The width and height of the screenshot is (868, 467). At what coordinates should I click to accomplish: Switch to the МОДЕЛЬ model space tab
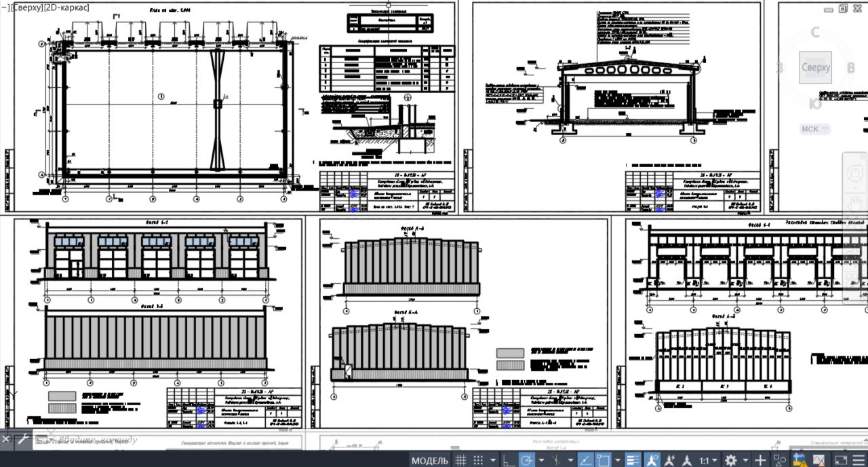(x=430, y=461)
